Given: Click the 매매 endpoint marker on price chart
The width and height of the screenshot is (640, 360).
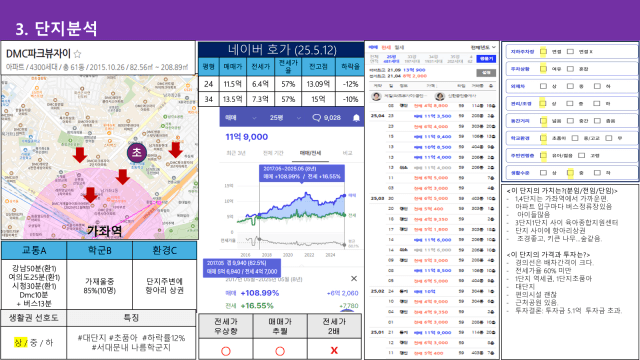Looking at the screenshot, I should coord(344,196).
